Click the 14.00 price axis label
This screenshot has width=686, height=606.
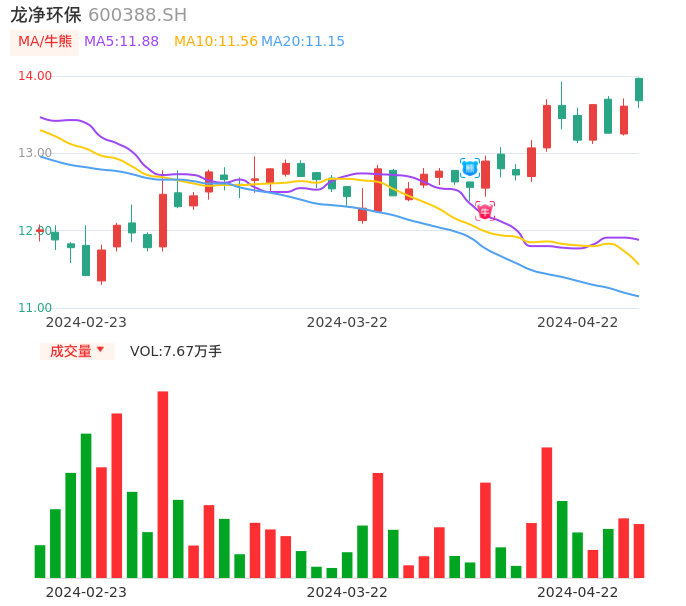pos(35,76)
